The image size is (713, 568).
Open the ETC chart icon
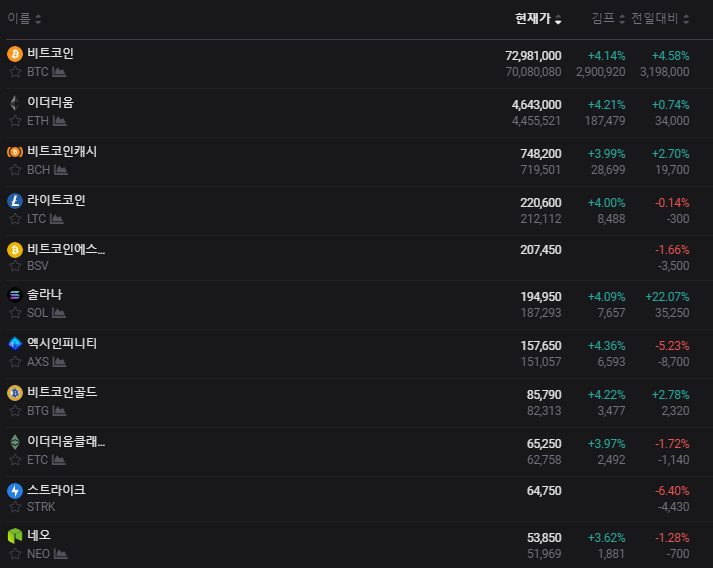[59, 460]
